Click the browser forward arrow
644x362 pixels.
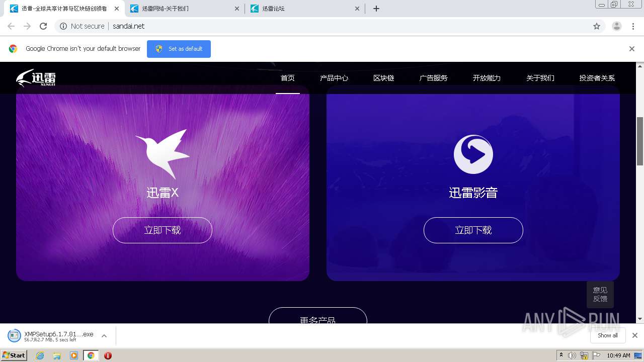point(27,26)
